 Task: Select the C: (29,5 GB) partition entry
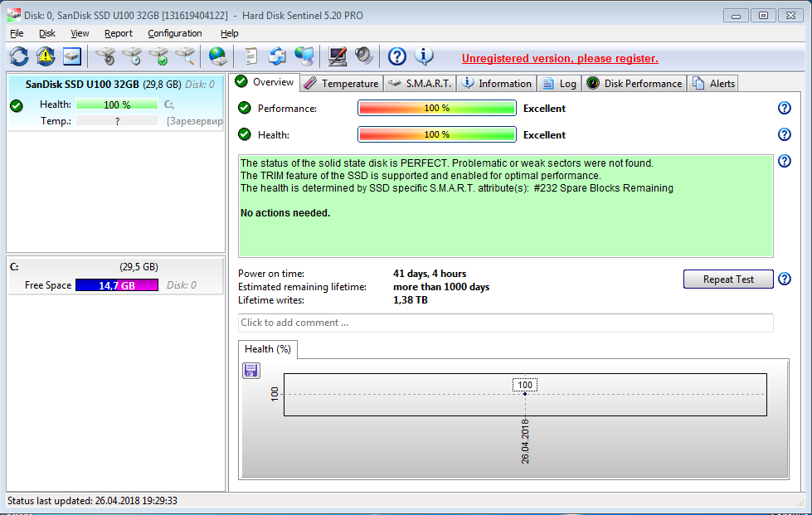(x=116, y=276)
